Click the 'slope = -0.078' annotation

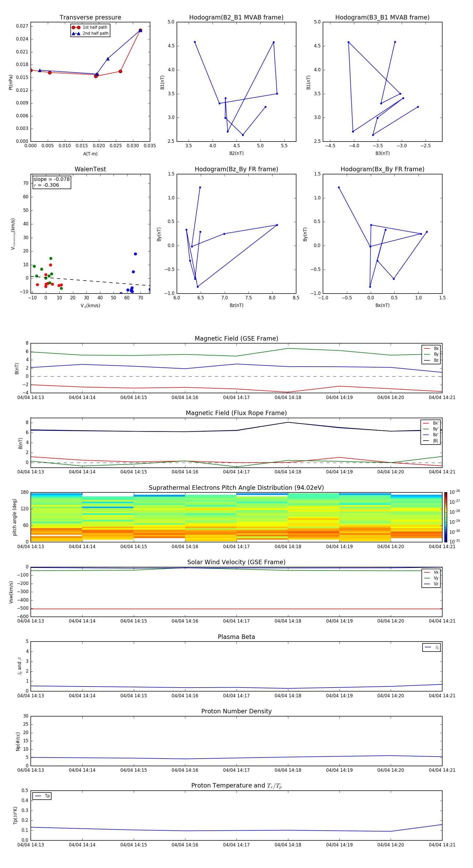tap(52, 179)
